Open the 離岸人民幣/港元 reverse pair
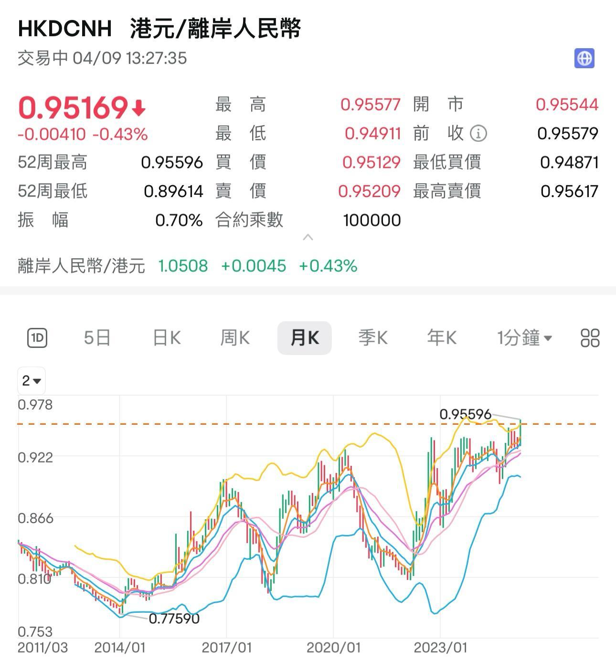This screenshot has width=616, height=672. [80, 266]
